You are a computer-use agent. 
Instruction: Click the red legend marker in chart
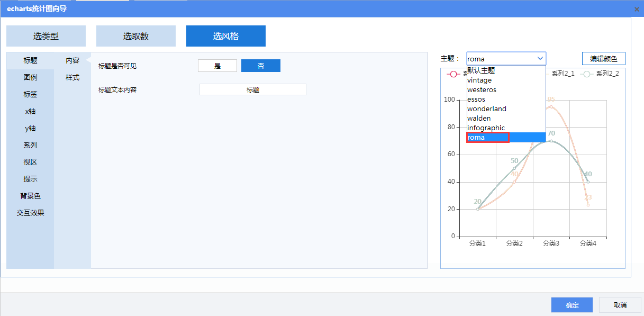coord(453,74)
